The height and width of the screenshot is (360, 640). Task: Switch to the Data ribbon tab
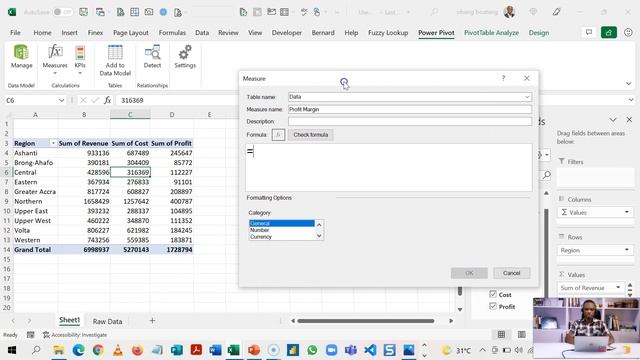[202, 33]
